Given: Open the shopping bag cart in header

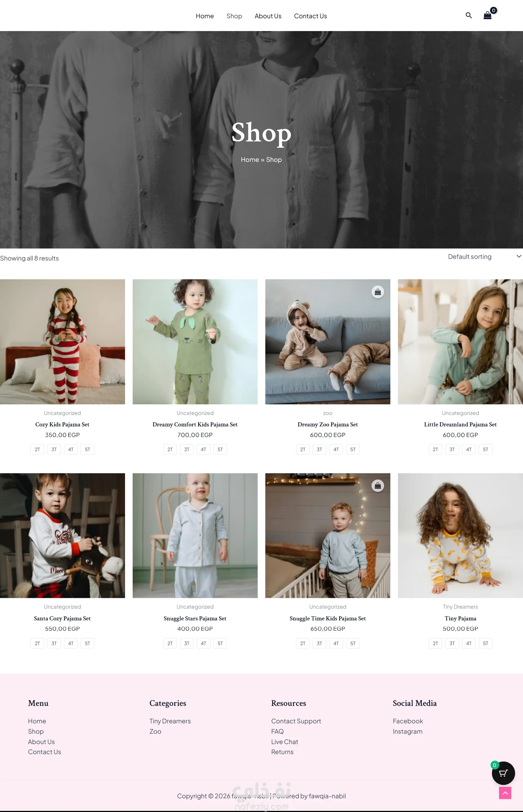Looking at the screenshot, I should (x=488, y=15).
